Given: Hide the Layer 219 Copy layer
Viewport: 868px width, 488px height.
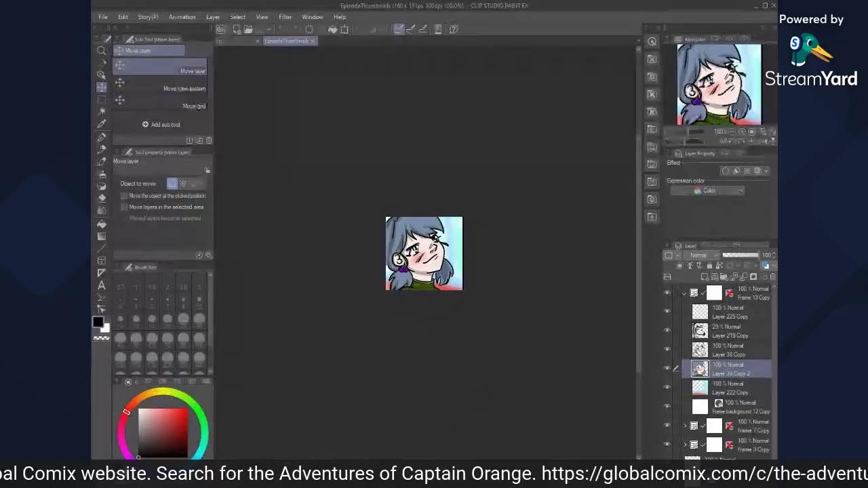Looking at the screenshot, I should click(667, 331).
